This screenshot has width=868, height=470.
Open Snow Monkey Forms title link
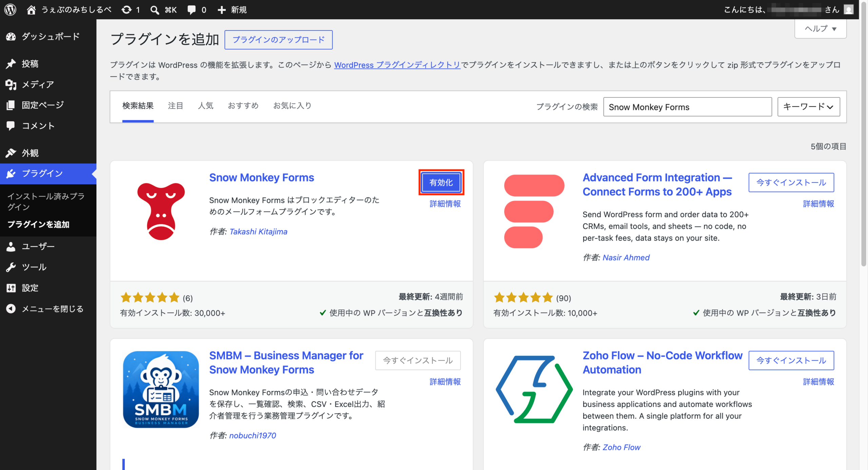tap(262, 177)
